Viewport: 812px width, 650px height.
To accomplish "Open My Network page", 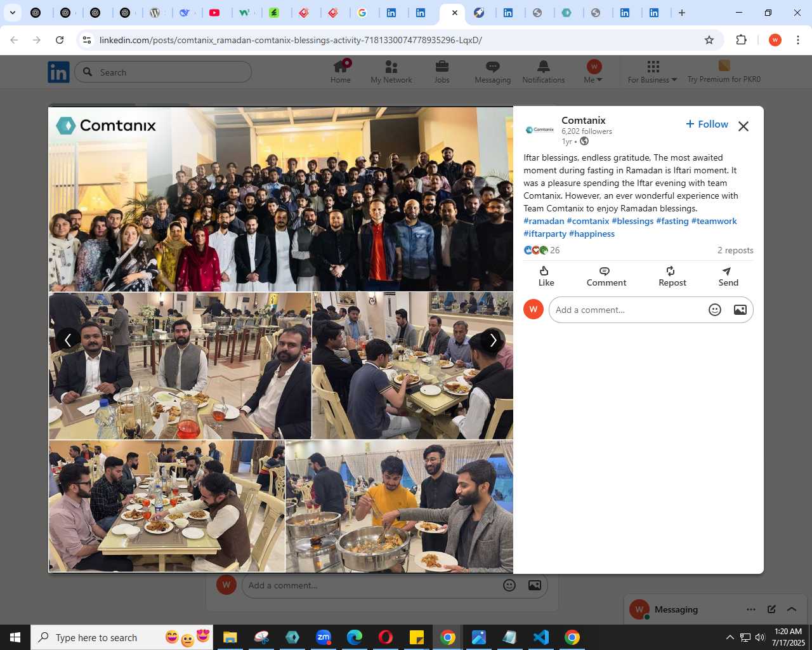I will pyautogui.click(x=391, y=71).
